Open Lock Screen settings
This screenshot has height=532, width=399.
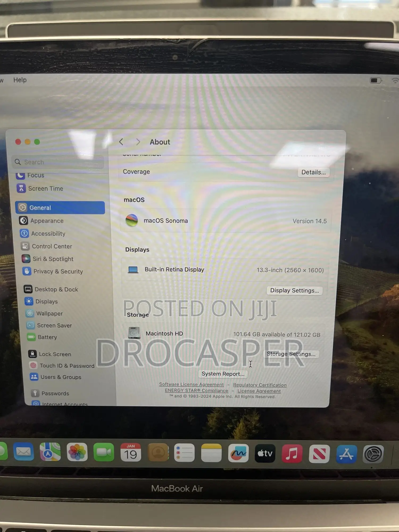pyautogui.click(x=49, y=354)
